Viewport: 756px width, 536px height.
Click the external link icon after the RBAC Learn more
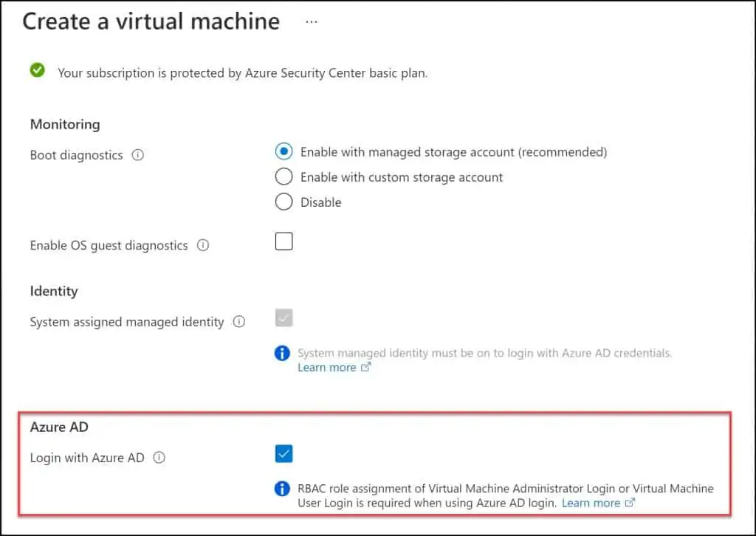pos(630,503)
